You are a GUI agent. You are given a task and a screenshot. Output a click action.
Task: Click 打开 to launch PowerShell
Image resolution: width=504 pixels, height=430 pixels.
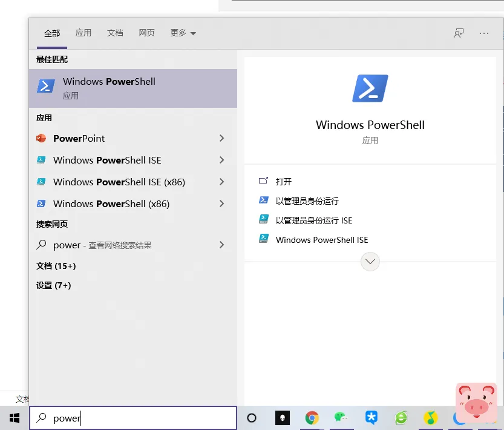284,182
